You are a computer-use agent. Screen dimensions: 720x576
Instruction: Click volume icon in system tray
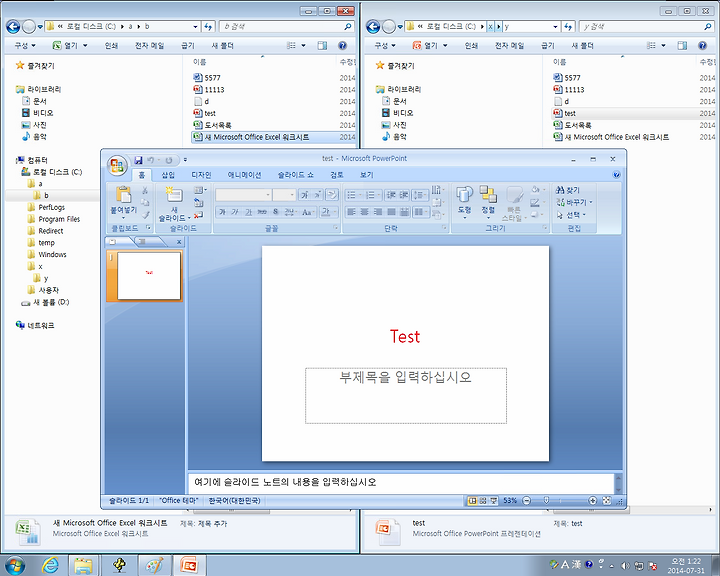625,565
